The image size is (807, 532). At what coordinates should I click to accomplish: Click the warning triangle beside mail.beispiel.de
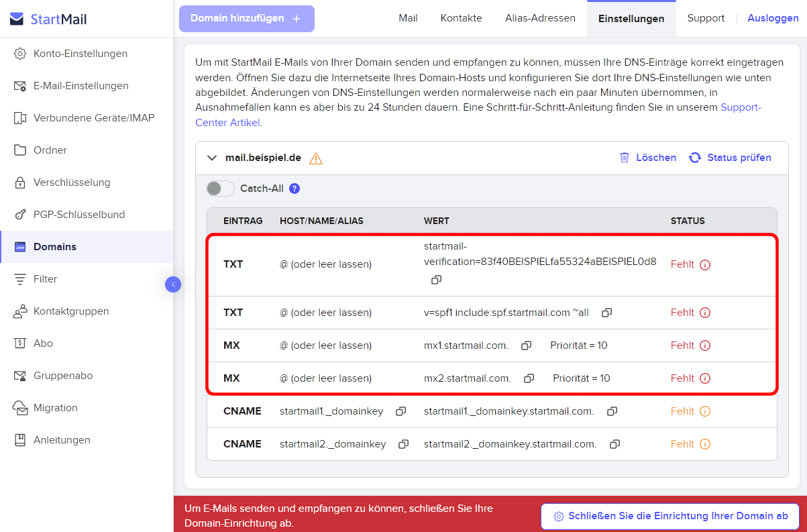pos(316,158)
